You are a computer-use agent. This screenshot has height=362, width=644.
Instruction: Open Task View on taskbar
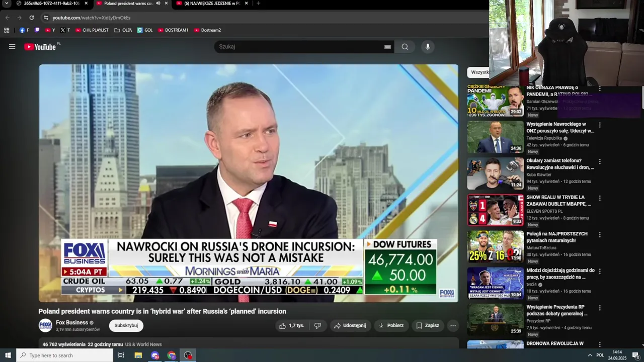(121, 355)
